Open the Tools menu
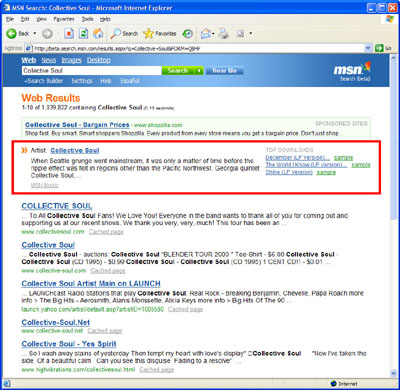 tap(87, 19)
